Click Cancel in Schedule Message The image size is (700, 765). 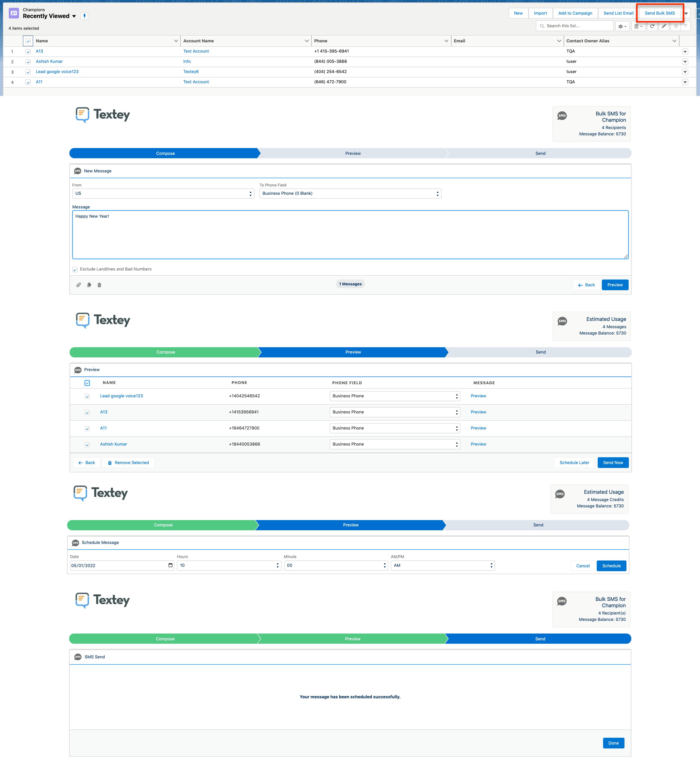[583, 566]
